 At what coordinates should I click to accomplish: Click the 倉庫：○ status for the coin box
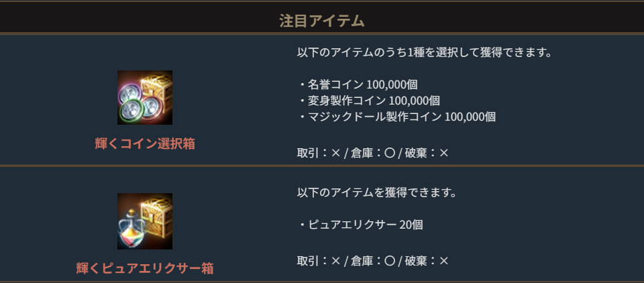pyautogui.click(x=372, y=153)
